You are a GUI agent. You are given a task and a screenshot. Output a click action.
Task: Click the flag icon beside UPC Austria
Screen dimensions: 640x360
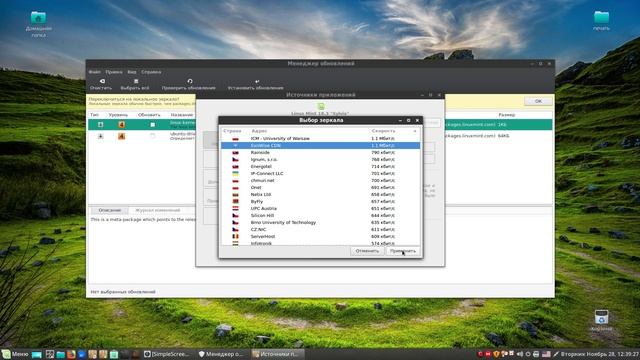[236, 209]
